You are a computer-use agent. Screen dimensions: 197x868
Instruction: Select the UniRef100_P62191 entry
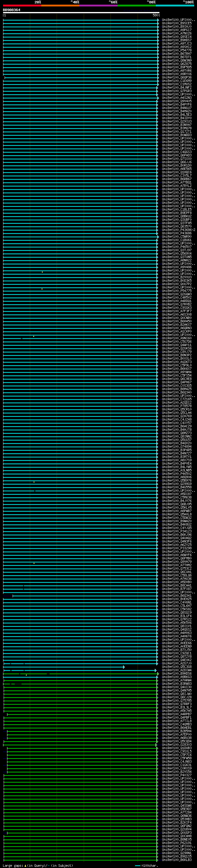tap(177, 843)
